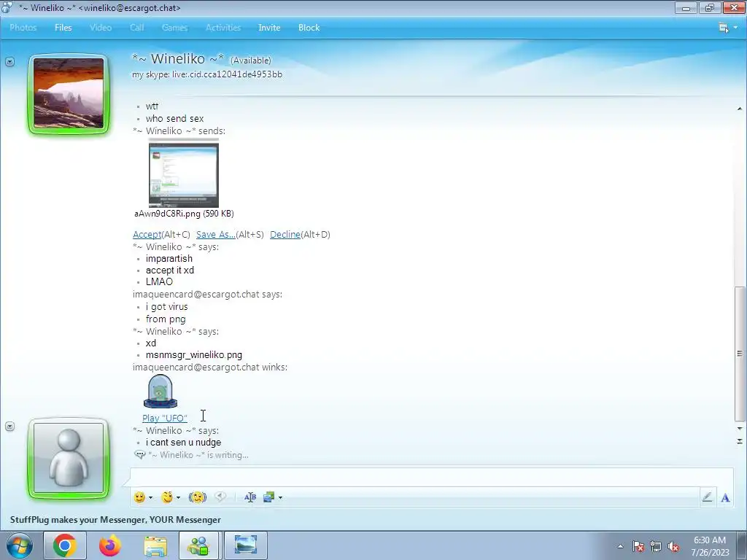This screenshot has width=747, height=560.
Task: Click the UFO wink image
Action: tap(160, 392)
